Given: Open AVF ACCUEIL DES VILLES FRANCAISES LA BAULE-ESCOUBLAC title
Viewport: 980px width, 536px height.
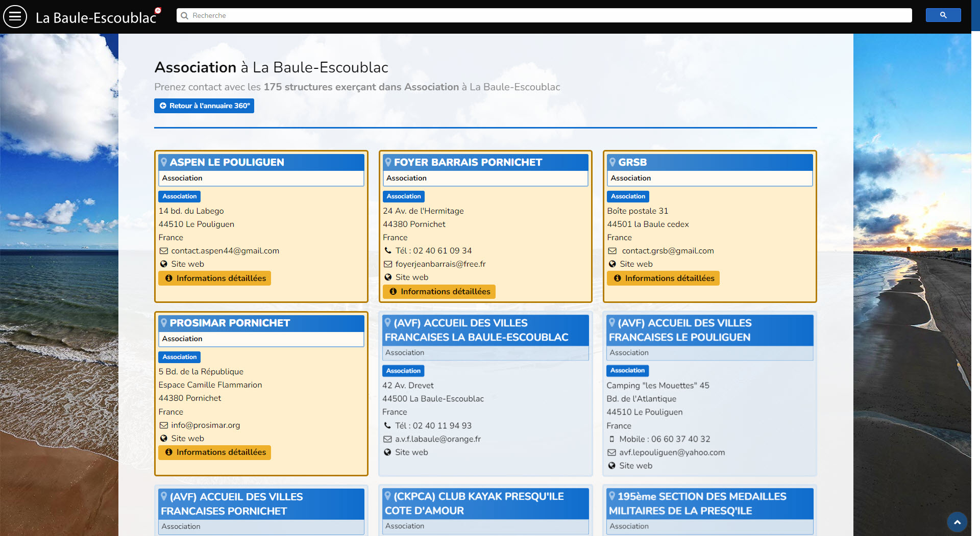Looking at the screenshot, I should 476,330.
